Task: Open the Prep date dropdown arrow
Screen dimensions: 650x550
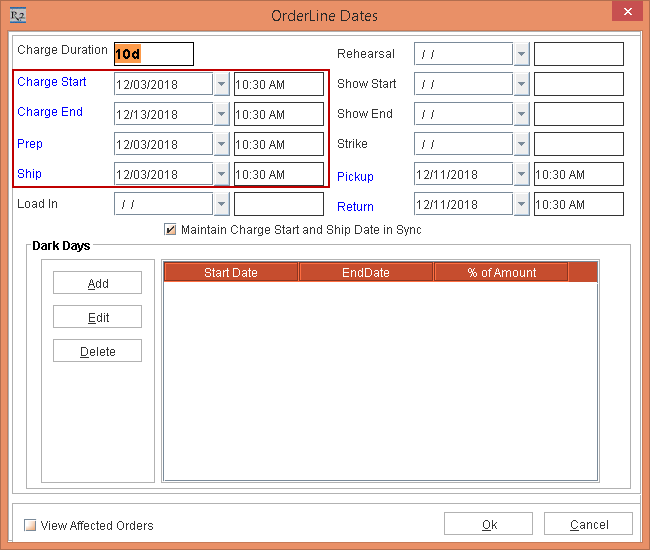Action: [x=221, y=144]
